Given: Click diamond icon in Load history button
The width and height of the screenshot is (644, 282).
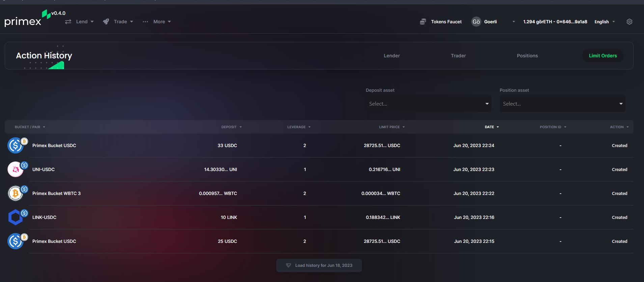Looking at the screenshot, I should [288, 265].
